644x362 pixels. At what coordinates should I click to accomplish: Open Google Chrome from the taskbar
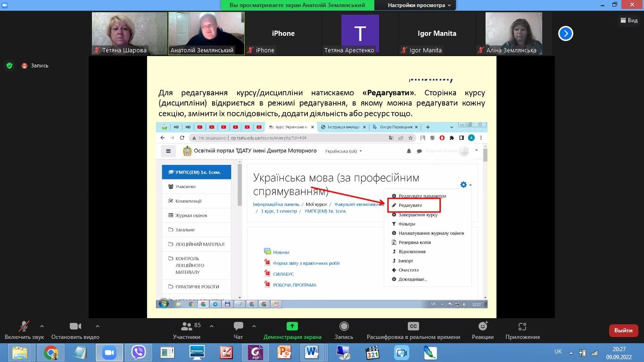coord(50,352)
